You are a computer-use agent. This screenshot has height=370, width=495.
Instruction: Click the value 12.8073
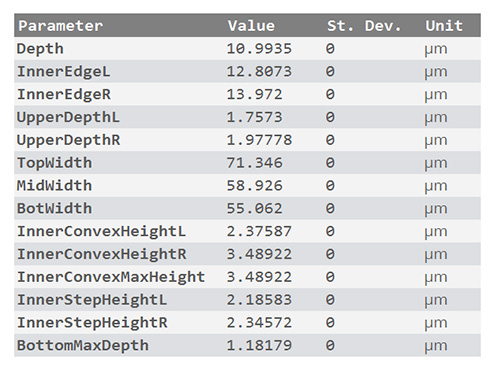pyautogui.click(x=259, y=72)
